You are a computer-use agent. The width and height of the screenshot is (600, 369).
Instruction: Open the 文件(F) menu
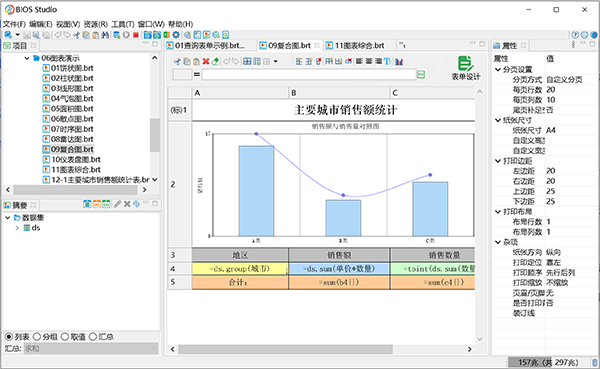pos(14,24)
